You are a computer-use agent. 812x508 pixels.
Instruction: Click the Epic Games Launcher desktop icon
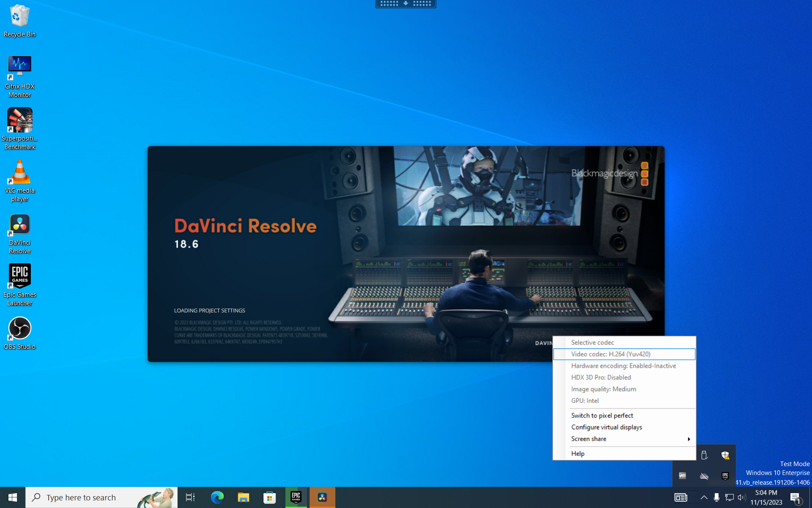tap(19, 284)
